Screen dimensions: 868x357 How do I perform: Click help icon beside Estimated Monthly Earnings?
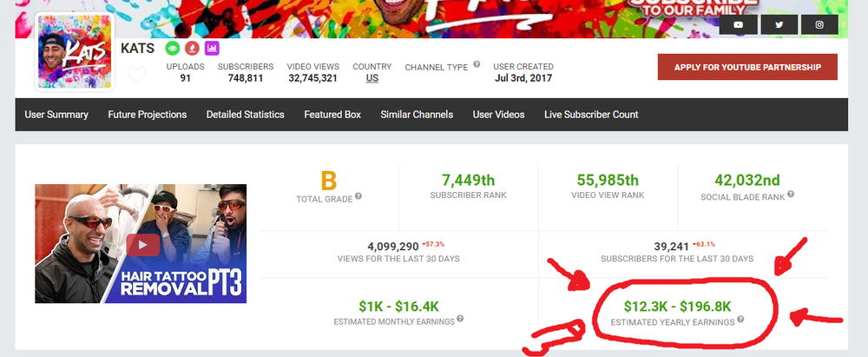(460, 320)
